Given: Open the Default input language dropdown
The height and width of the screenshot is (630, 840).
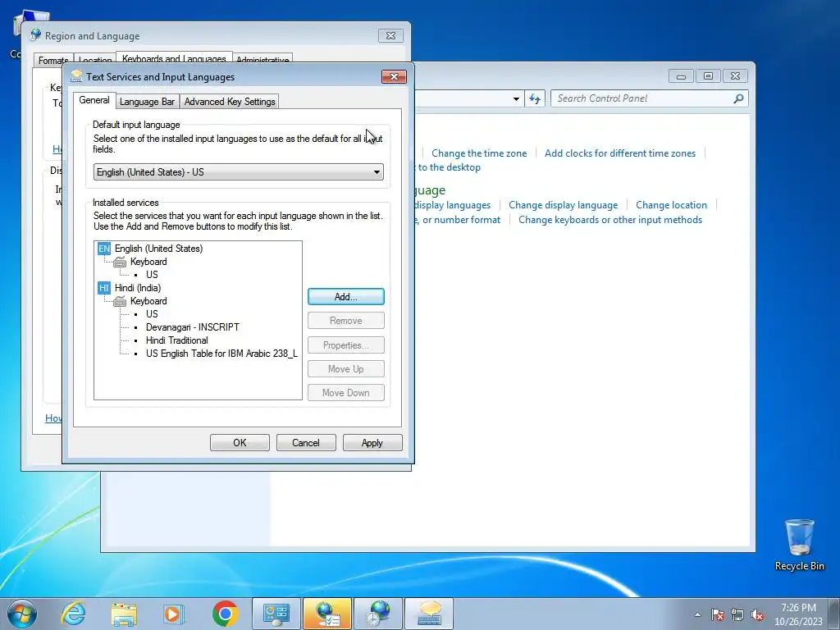Looking at the screenshot, I should pos(239,172).
